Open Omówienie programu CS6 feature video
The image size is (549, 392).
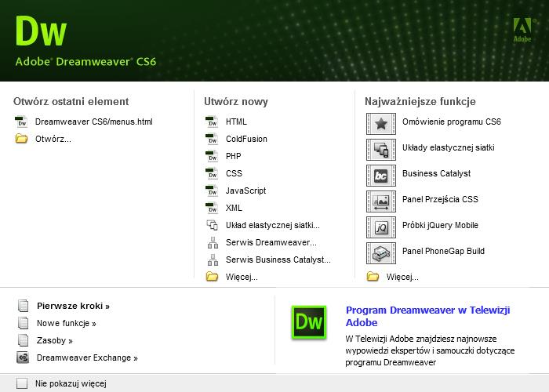(451, 122)
